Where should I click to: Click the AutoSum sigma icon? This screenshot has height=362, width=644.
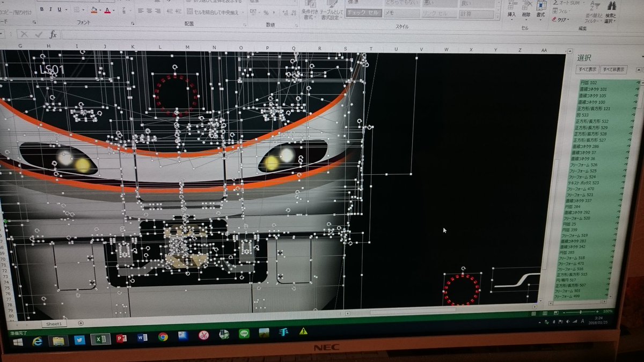(556, 3)
